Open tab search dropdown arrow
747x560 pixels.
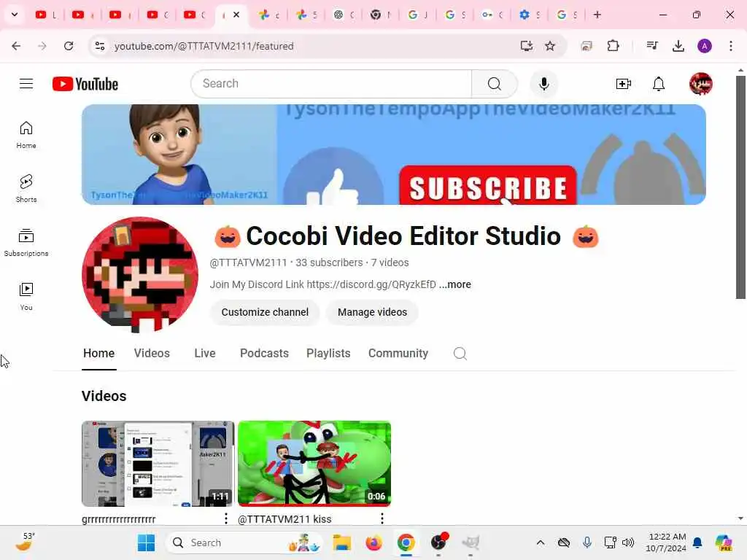click(x=15, y=15)
